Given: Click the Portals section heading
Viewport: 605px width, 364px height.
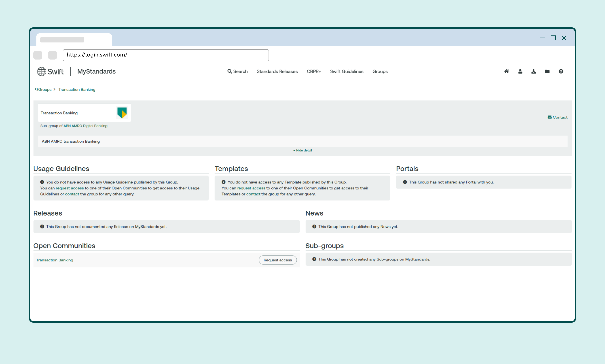Looking at the screenshot, I should click(x=407, y=169).
